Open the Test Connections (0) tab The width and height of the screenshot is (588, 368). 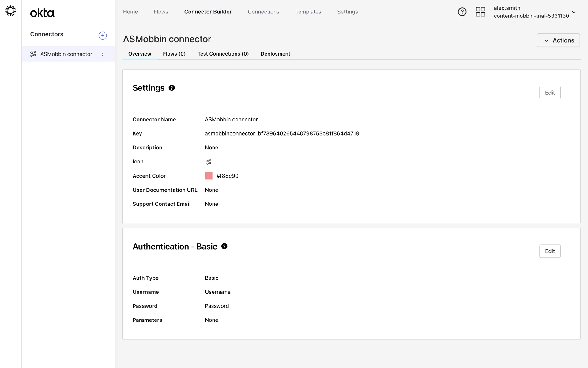[223, 54]
